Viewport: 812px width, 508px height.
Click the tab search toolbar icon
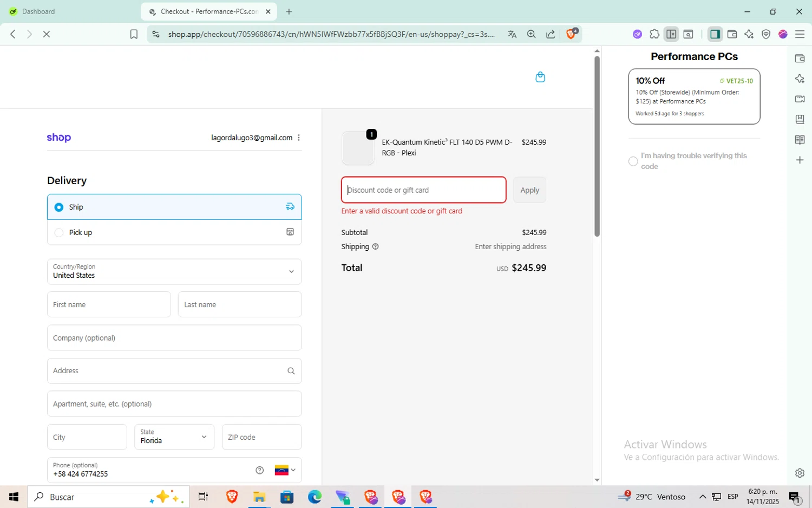pyautogui.click(x=689, y=34)
